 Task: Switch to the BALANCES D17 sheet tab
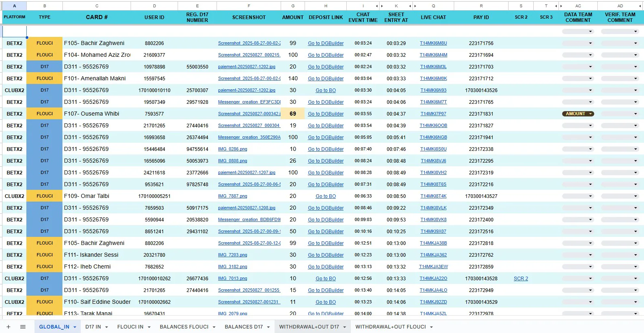coord(244,327)
